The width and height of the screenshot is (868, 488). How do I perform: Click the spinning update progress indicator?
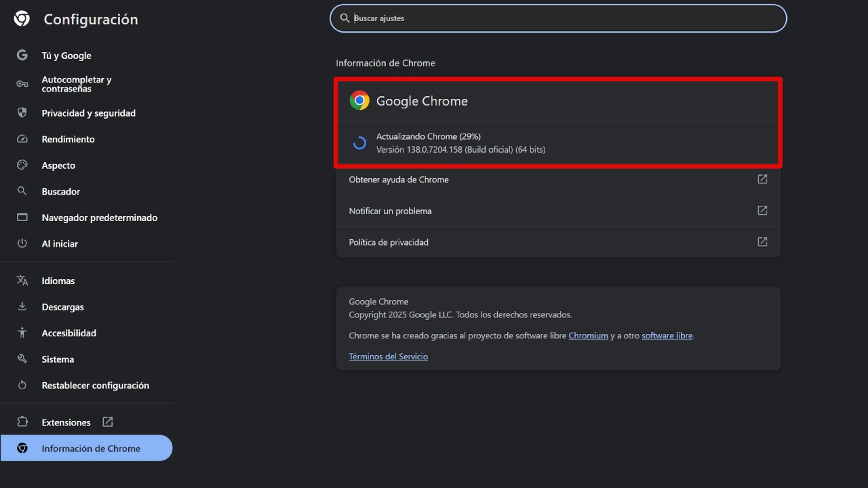(359, 143)
